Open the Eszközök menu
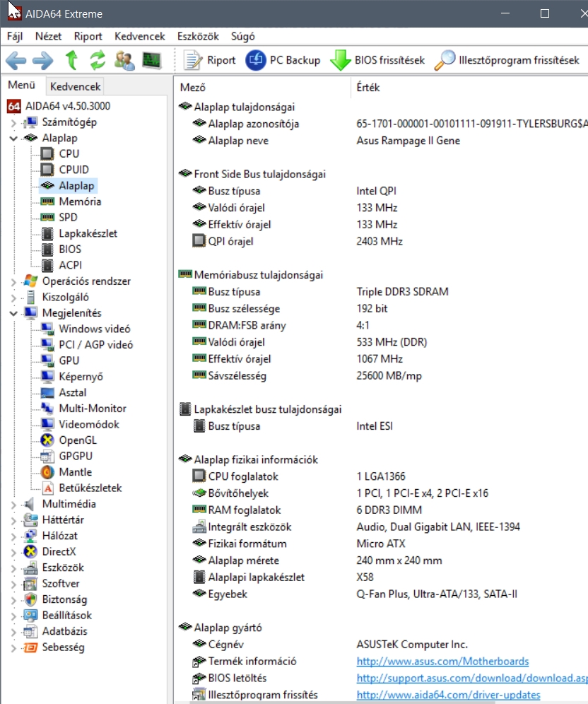 198,36
